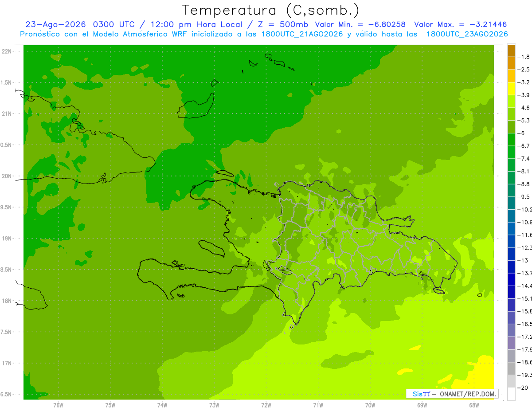The width and height of the screenshot is (532, 411).
Task: Click the longitude label "72W"
Action: [266, 405]
